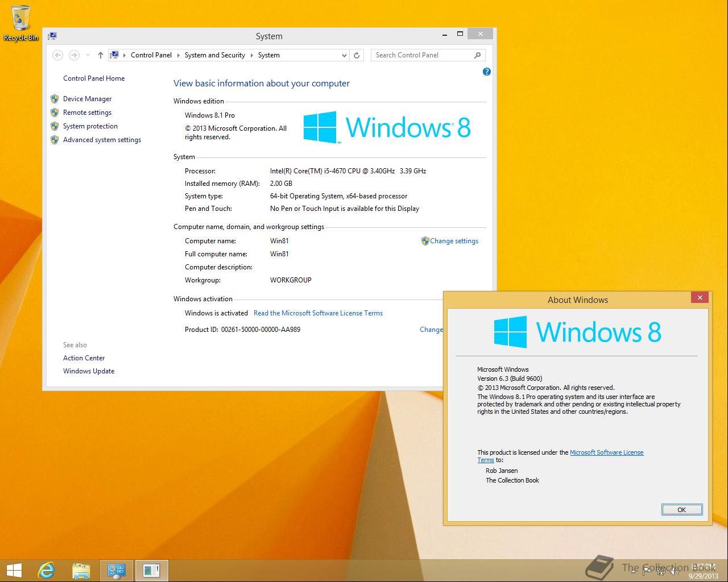728x582 pixels.
Task: Click Version 6.3 (Build 9600) text
Action: 510,379
